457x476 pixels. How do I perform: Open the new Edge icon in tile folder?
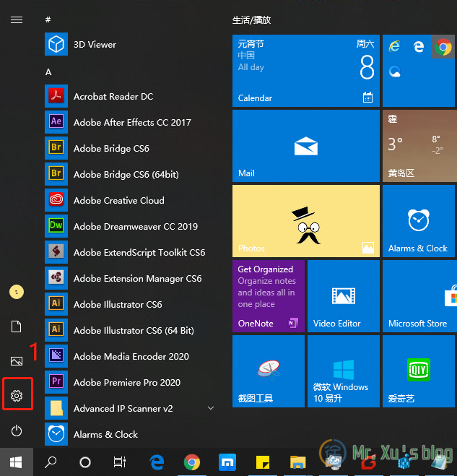point(394,72)
